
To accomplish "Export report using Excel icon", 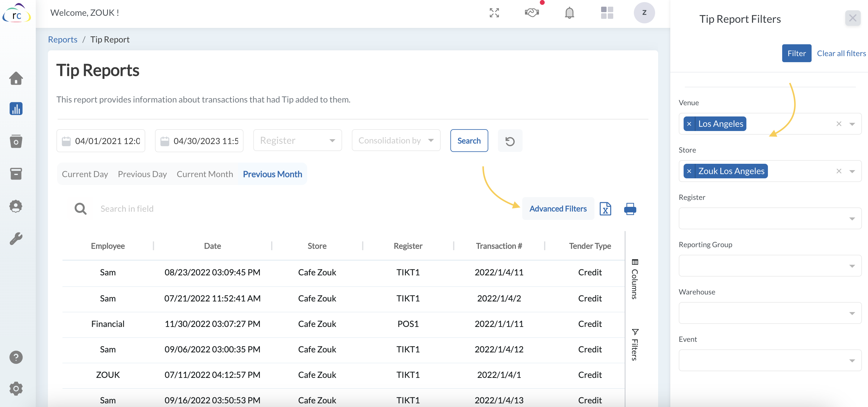I will [605, 209].
